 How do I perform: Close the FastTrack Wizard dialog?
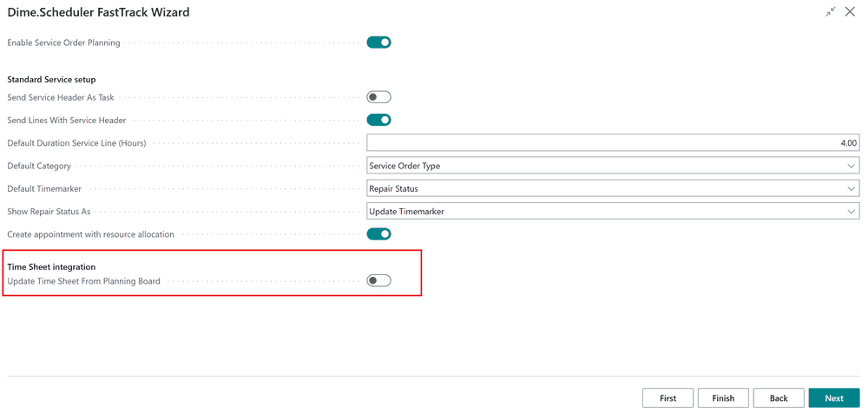coord(850,11)
